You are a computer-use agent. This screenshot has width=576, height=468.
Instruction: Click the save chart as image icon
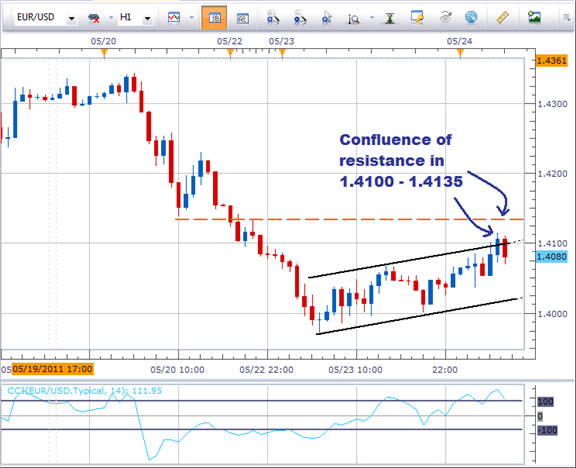click(534, 17)
